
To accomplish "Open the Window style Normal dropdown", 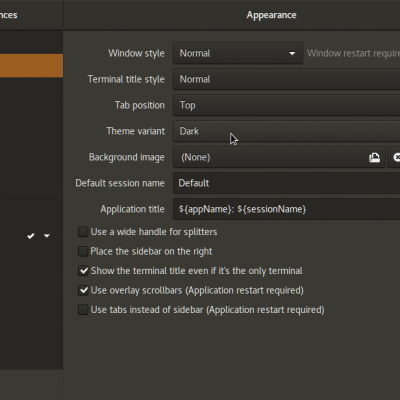I will [x=238, y=53].
